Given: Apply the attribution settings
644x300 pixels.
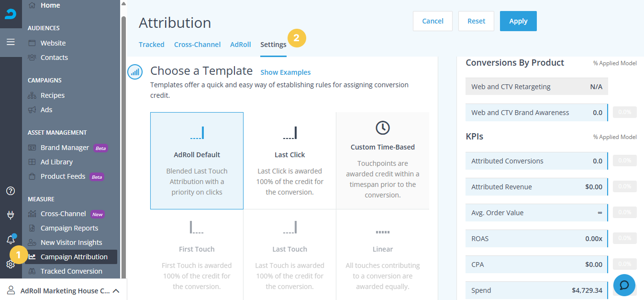Looking at the screenshot, I should pos(518,21).
